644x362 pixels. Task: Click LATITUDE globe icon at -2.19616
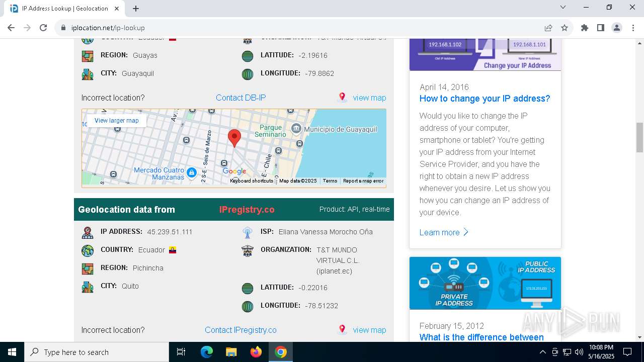[248, 56]
